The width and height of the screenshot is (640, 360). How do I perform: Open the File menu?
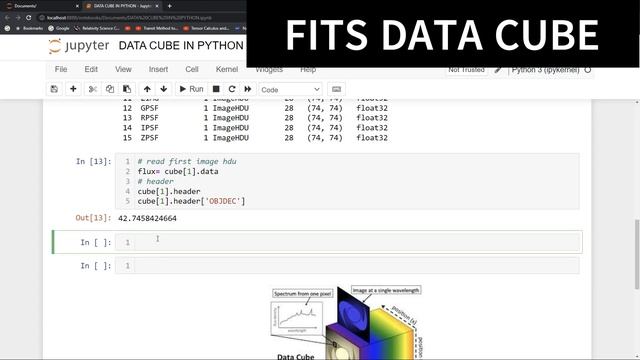click(61, 69)
